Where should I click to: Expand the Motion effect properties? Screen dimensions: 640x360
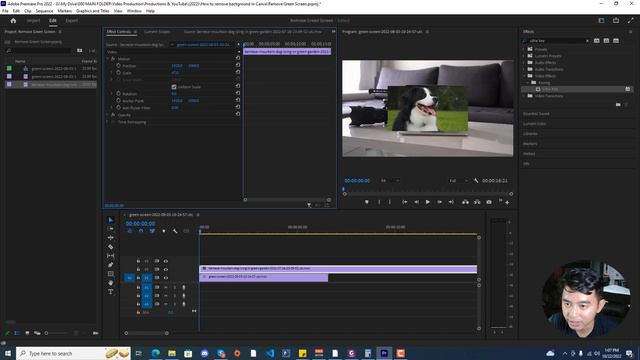[108, 59]
